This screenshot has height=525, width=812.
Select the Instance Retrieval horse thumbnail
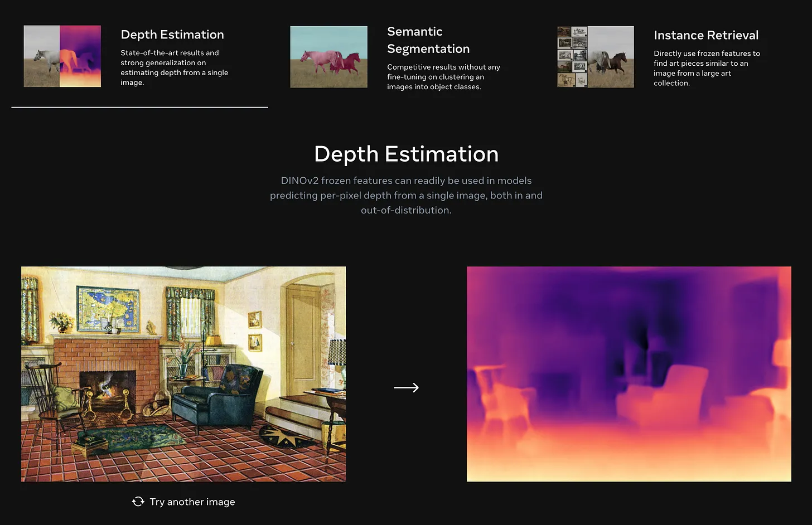click(595, 57)
